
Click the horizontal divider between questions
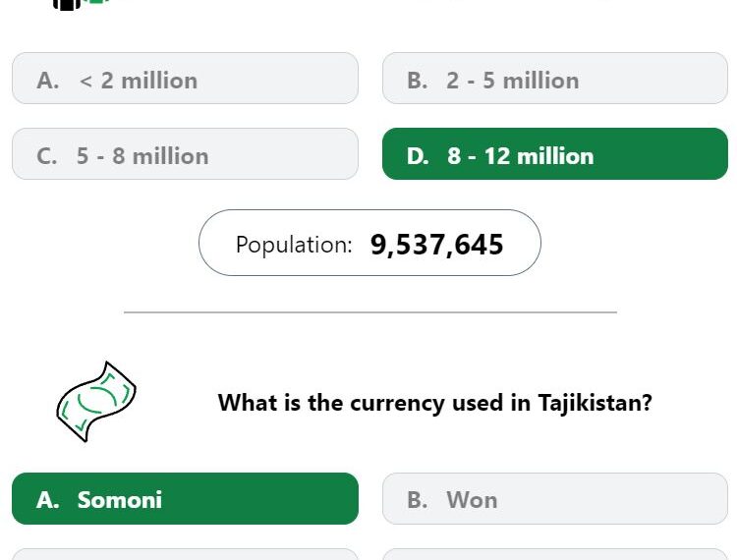[370, 312]
